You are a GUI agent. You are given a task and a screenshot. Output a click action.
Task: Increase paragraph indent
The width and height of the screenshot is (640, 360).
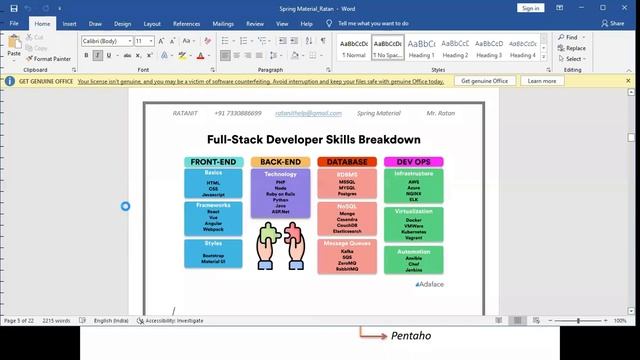tap(294, 41)
